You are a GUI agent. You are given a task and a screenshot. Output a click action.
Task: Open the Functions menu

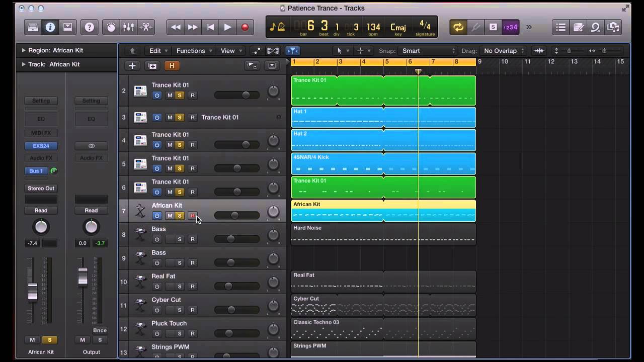pos(194,51)
